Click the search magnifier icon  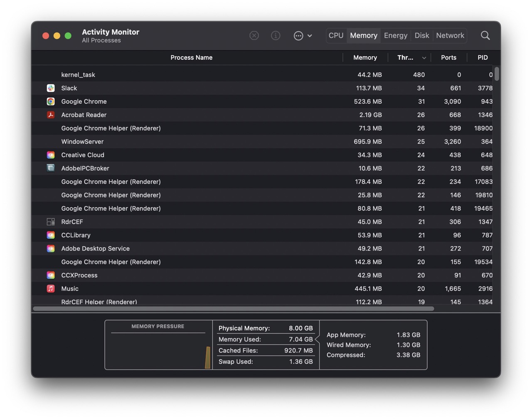(485, 36)
